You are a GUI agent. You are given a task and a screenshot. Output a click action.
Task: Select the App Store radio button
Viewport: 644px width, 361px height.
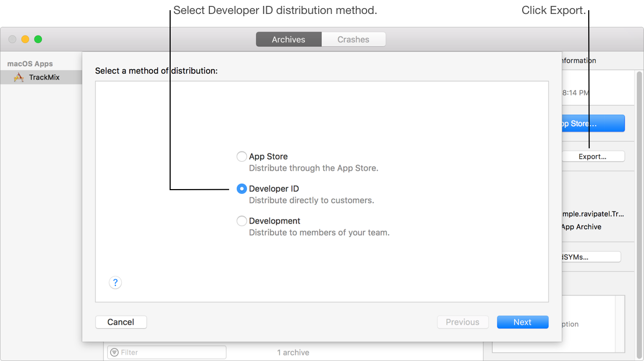tap(241, 156)
